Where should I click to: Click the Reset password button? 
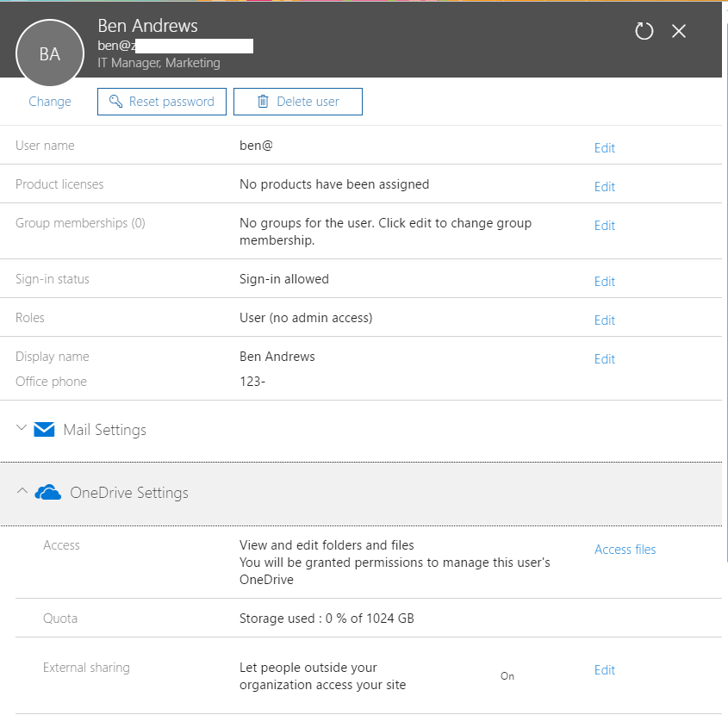(x=162, y=101)
